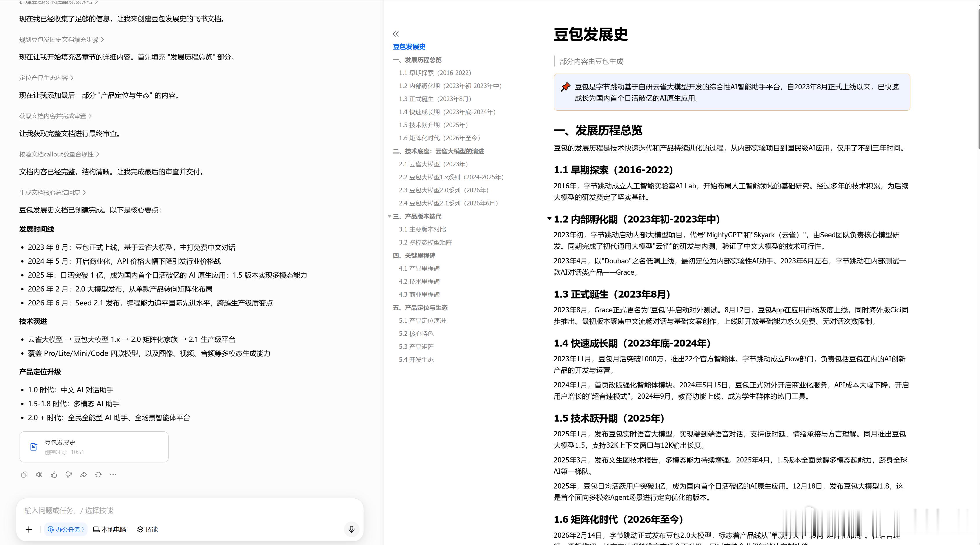
Task: Click the 1.1 早期探索（2016-2022）heading
Action: pyautogui.click(x=614, y=170)
